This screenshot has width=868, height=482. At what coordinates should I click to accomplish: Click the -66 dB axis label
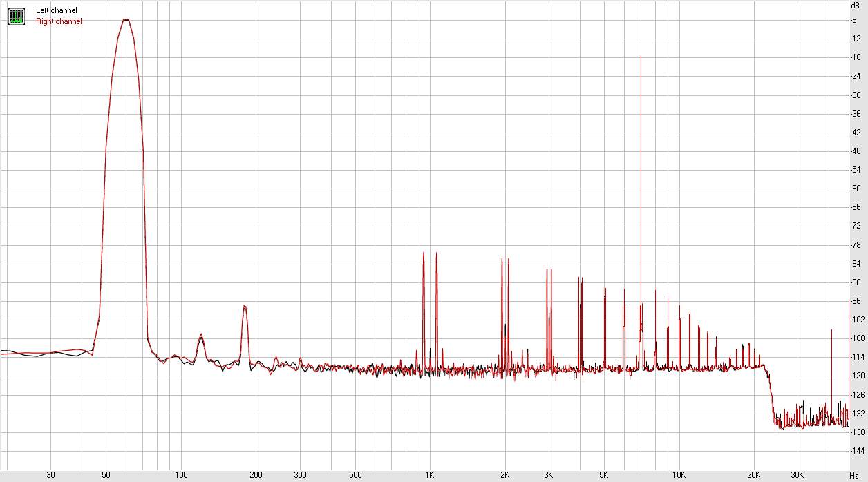point(856,207)
